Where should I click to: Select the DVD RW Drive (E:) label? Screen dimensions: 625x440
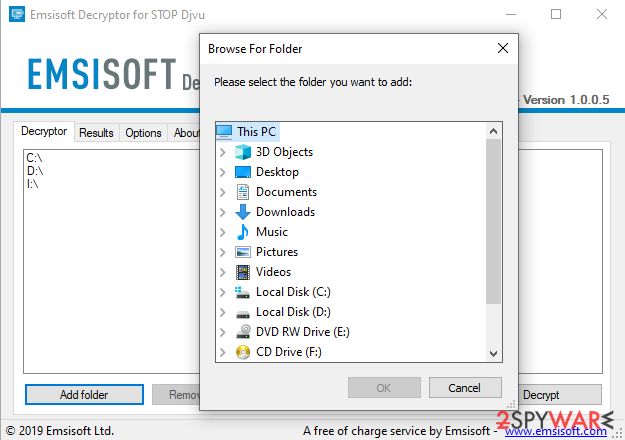(x=303, y=332)
